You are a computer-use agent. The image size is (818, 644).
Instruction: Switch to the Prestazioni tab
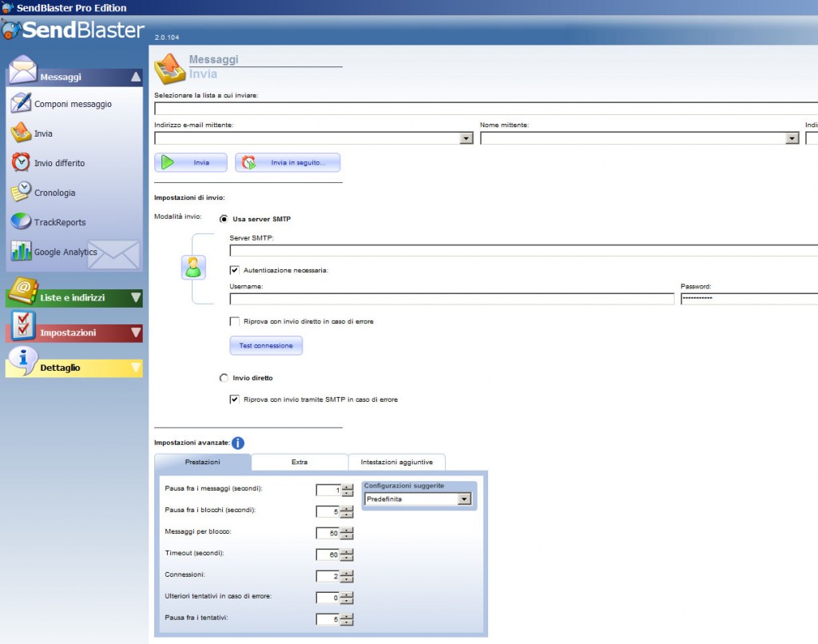click(203, 463)
